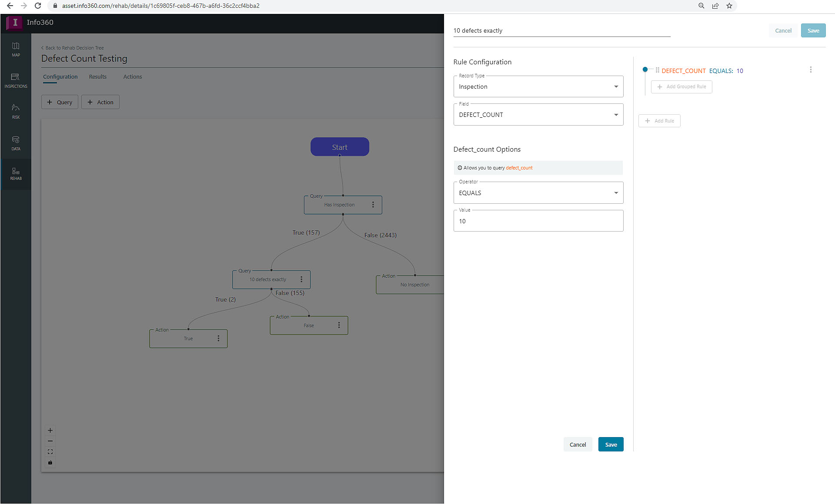Click the canvas zoom out minus icon
Viewport: 835px width, 504px height.
pyautogui.click(x=50, y=441)
